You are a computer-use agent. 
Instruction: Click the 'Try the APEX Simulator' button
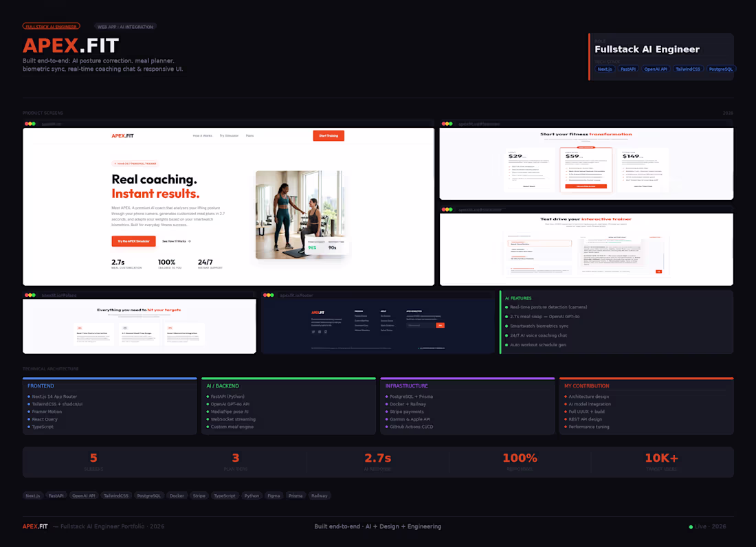(133, 241)
